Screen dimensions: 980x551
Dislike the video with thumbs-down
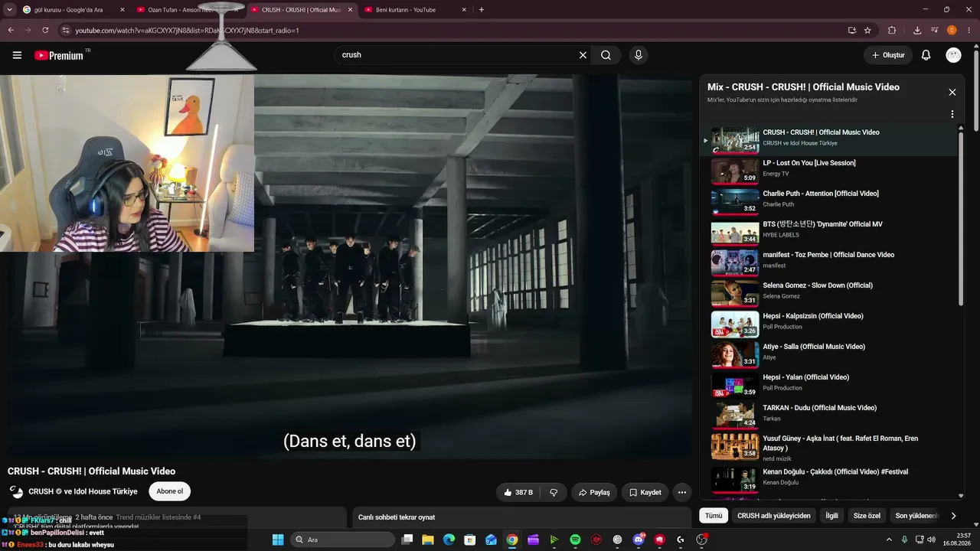[554, 492]
